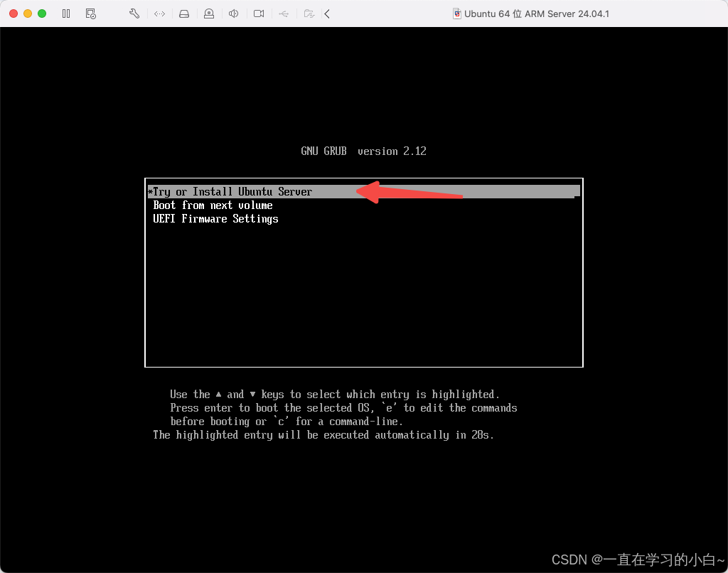Select Try or Install Ubuntu Server entry
This screenshot has width=728, height=573.
(364, 192)
